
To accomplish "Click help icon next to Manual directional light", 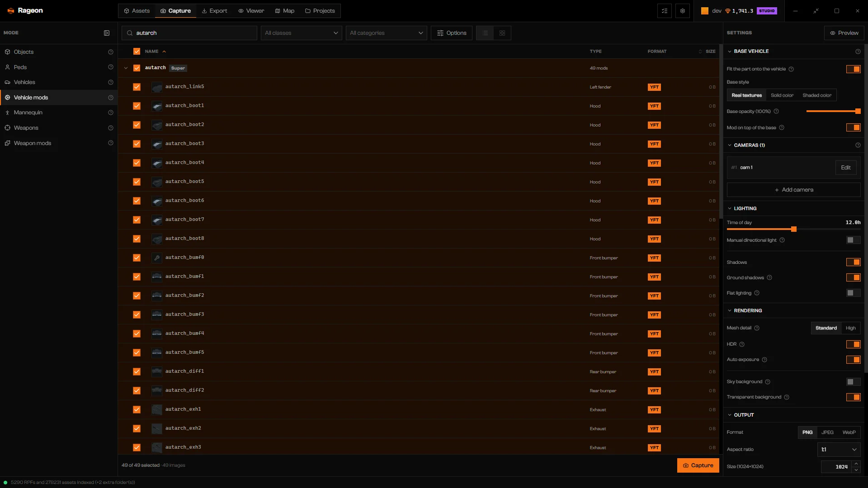I will (782, 240).
